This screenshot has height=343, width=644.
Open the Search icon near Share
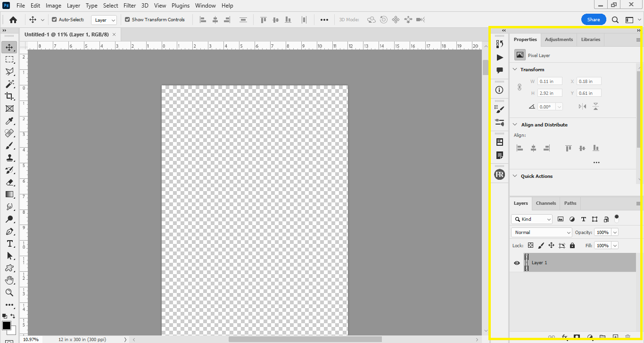615,20
